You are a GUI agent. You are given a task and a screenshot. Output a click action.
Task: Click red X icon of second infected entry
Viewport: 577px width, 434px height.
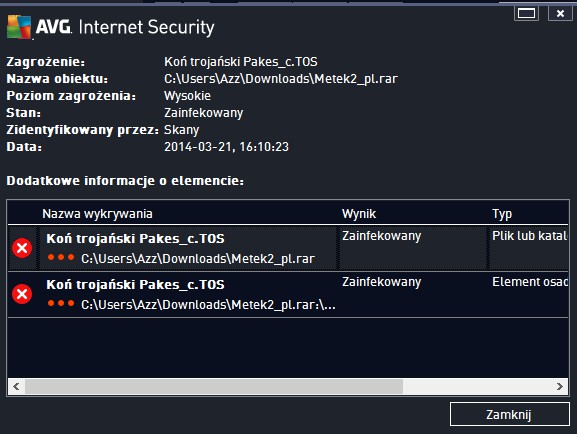[x=22, y=294]
